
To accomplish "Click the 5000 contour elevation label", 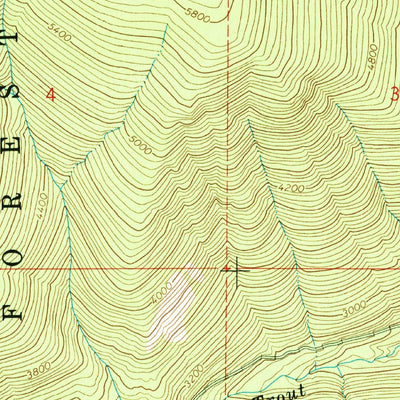I will click(140, 146).
